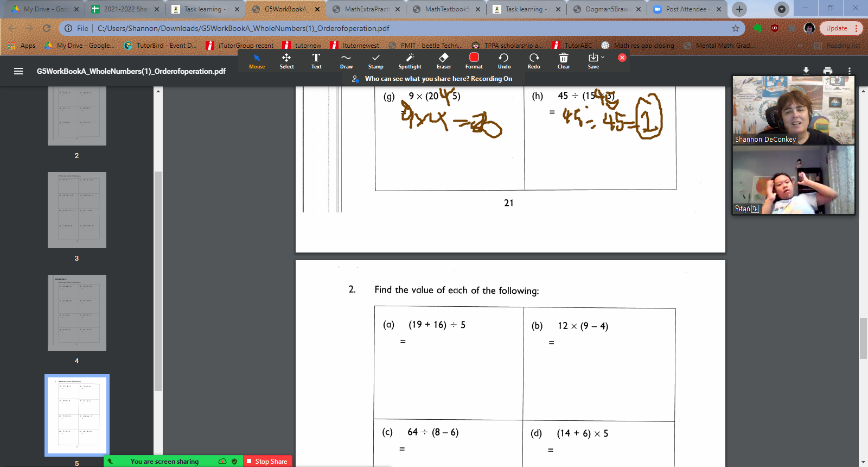Select page 5 thumbnail

tap(76, 415)
